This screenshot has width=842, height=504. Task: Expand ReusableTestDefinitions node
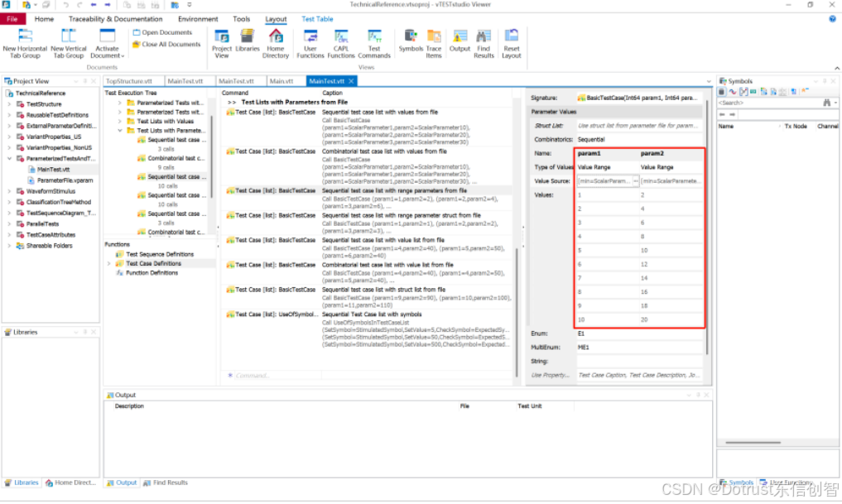[x=9, y=115]
